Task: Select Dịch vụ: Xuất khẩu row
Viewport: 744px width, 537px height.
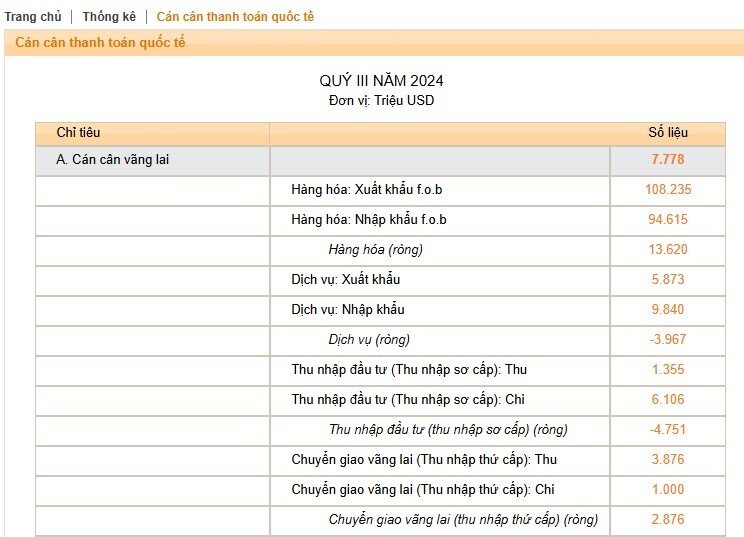Action: click(x=380, y=280)
